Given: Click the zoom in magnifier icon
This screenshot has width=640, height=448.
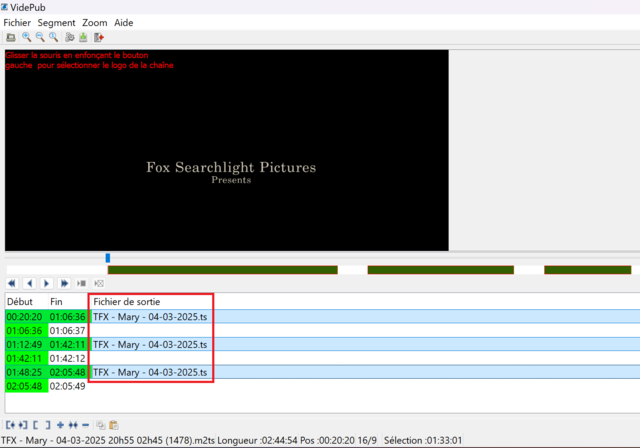Looking at the screenshot, I should [x=27, y=37].
